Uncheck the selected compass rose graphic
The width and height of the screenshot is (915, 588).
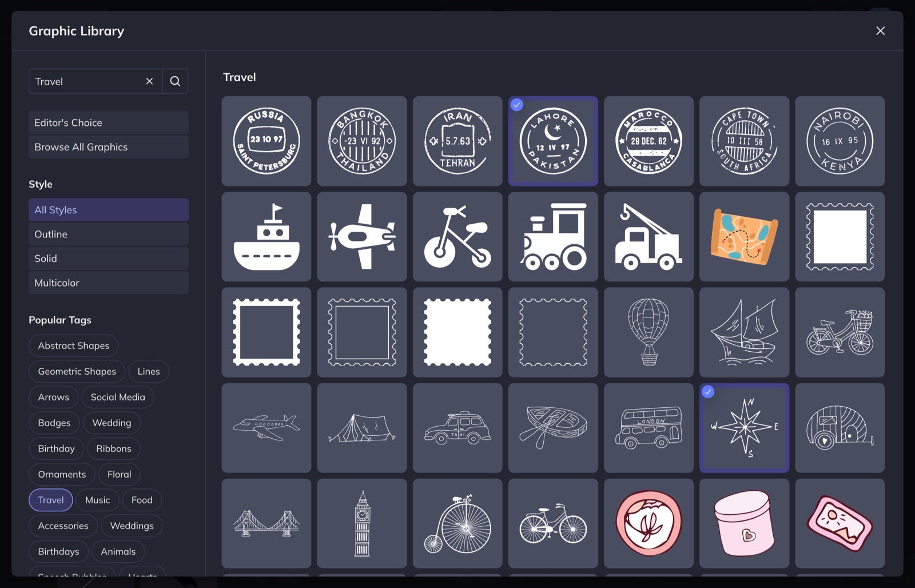pyautogui.click(x=744, y=428)
